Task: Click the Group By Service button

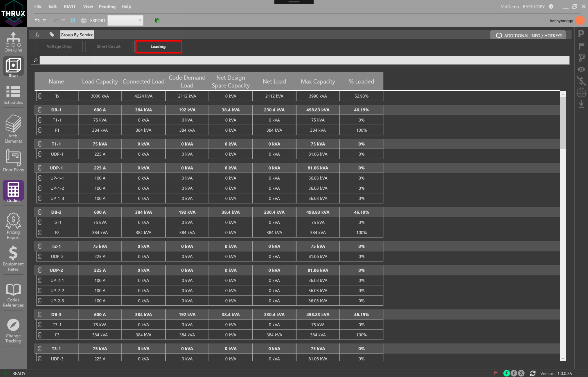Action: pyautogui.click(x=77, y=35)
